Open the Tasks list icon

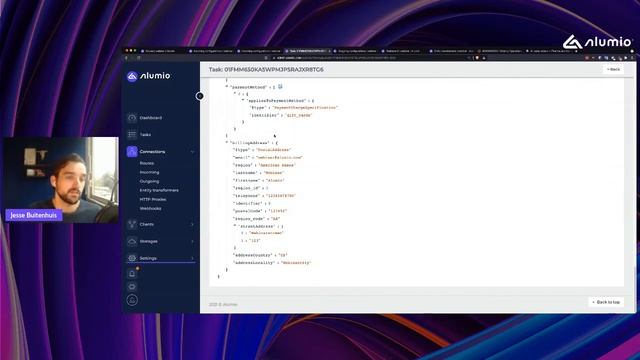[x=132, y=134]
